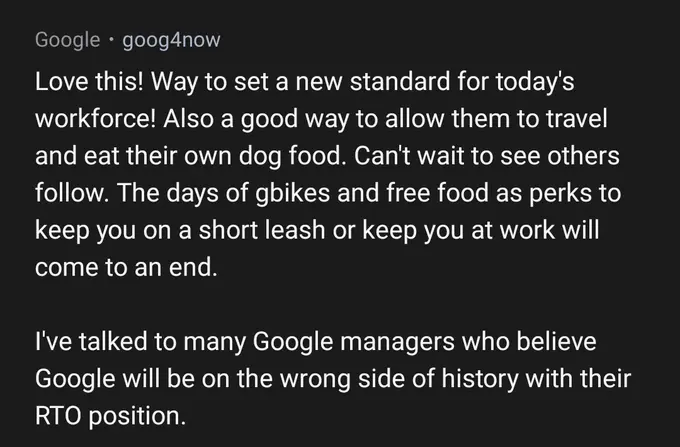The width and height of the screenshot is (680, 447).
Task: Click the word 'history' in second paragraph
Action: click(480, 379)
